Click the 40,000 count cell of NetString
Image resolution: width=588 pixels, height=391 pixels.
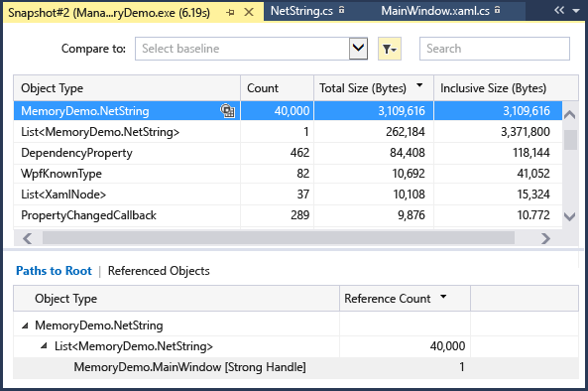pyautogui.click(x=277, y=111)
